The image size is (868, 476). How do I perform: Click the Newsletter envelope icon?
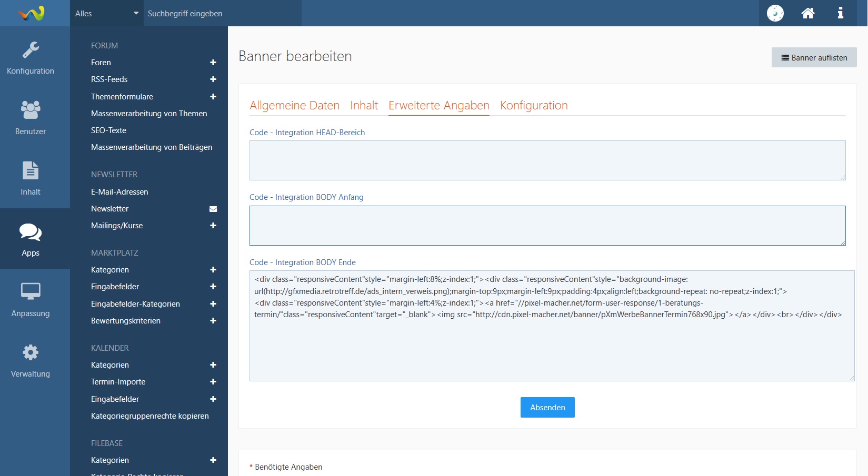pyautogui.click(x=213, y=209)
